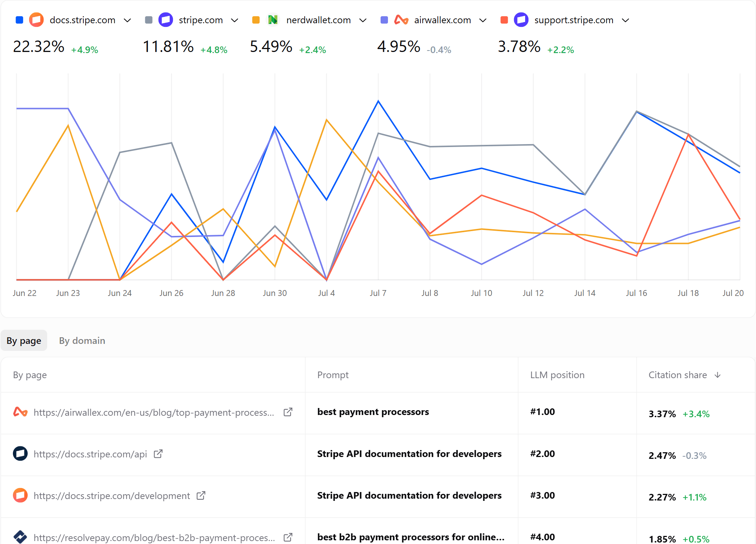Click the 11.81% share value
Screen dimensions: 756x544
pos(168,46)
